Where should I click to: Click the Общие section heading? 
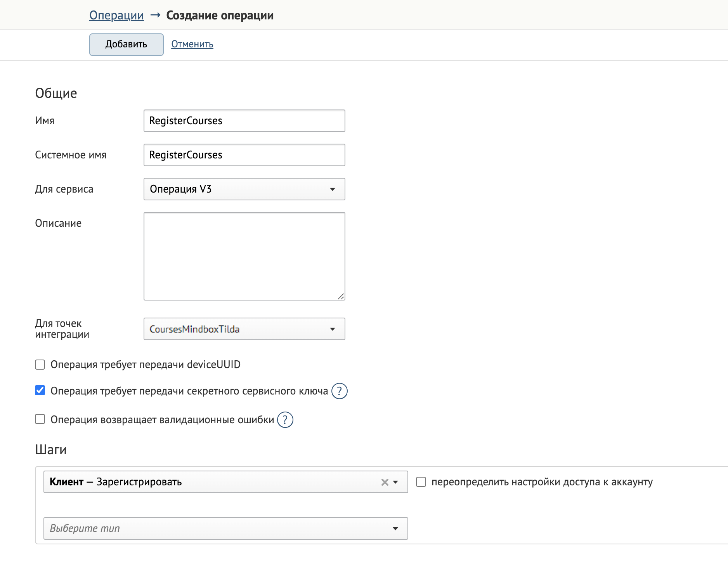tap(56, 93)
